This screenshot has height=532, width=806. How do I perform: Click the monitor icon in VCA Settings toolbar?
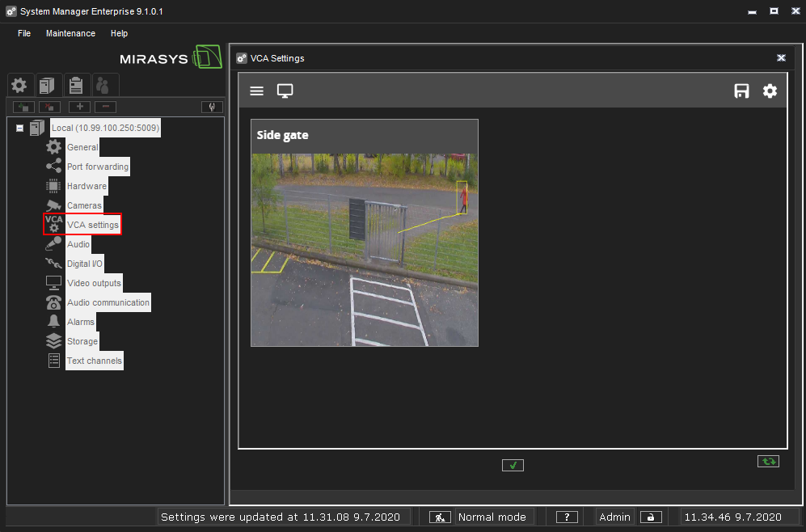(x=285, y=91)
